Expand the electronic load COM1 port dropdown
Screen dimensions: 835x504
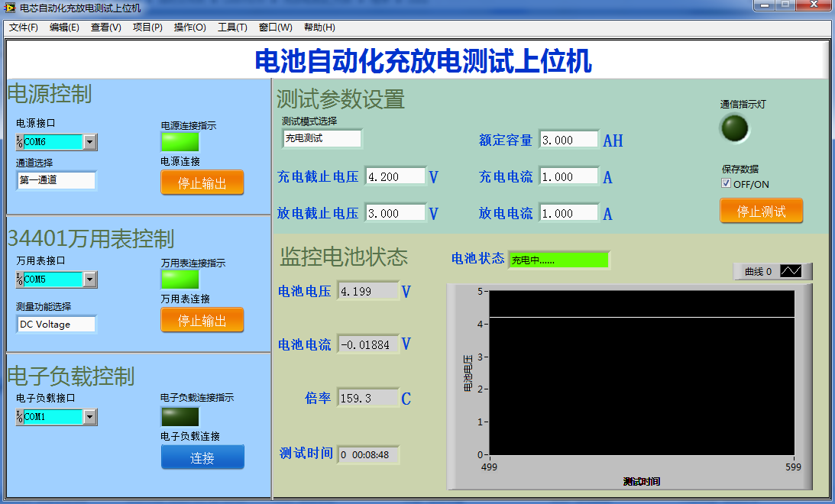[x=90, y=417]
